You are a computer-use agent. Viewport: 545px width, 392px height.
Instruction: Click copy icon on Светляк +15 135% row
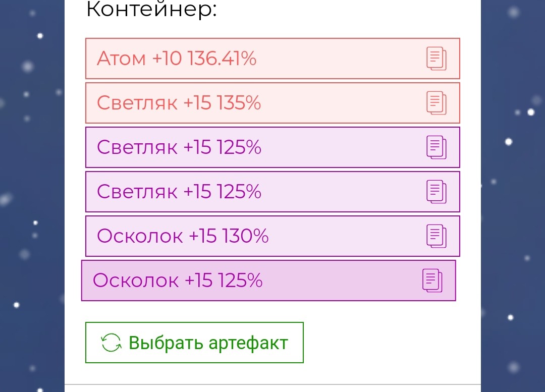[x=437, y=103]
